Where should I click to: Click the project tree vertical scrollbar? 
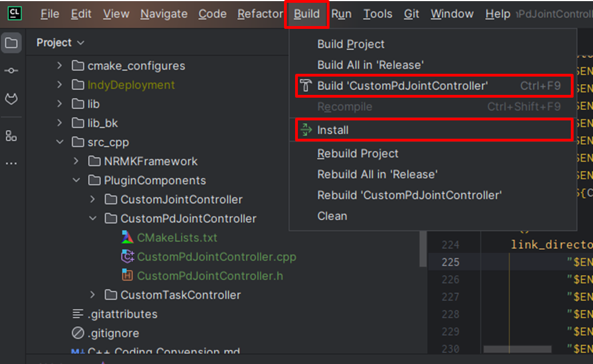(423, 248)
